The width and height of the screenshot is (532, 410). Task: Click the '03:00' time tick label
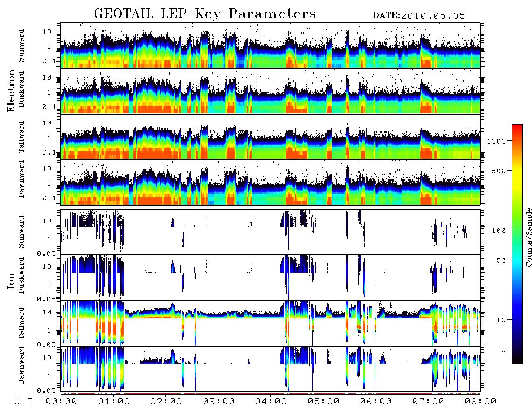pos(219,402)
